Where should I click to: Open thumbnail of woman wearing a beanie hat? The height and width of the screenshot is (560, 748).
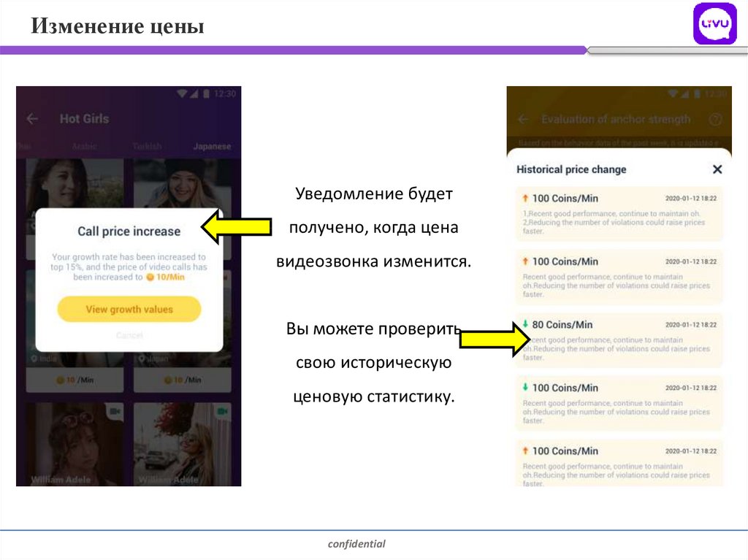pos(181,183)
